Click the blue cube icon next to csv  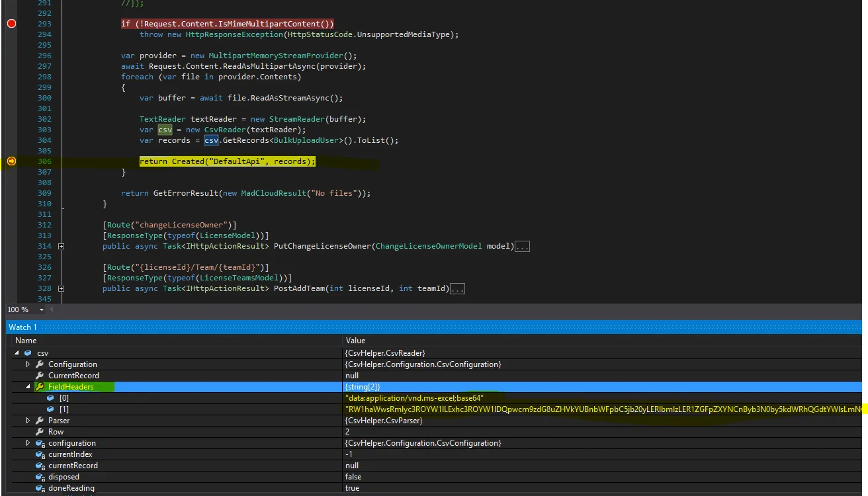click(28, 353)
